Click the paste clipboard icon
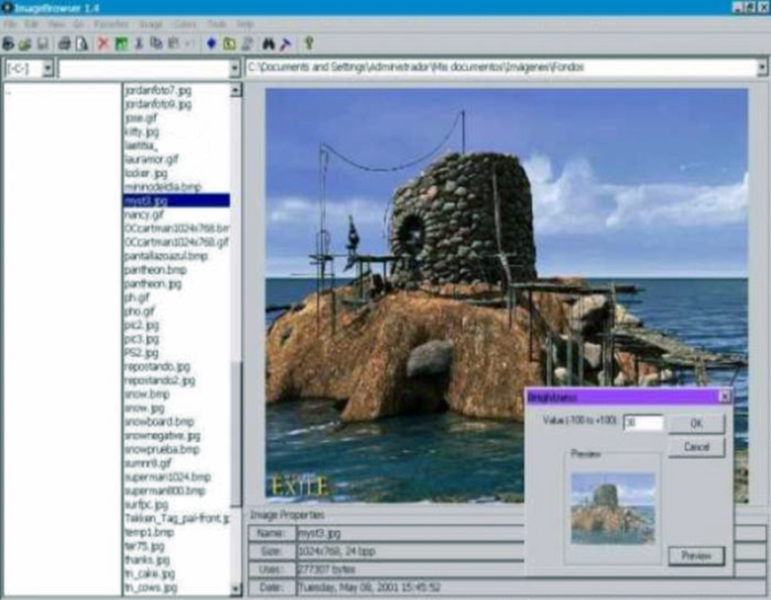This screenshot has height=600, width=771. [x=174, y=44]
